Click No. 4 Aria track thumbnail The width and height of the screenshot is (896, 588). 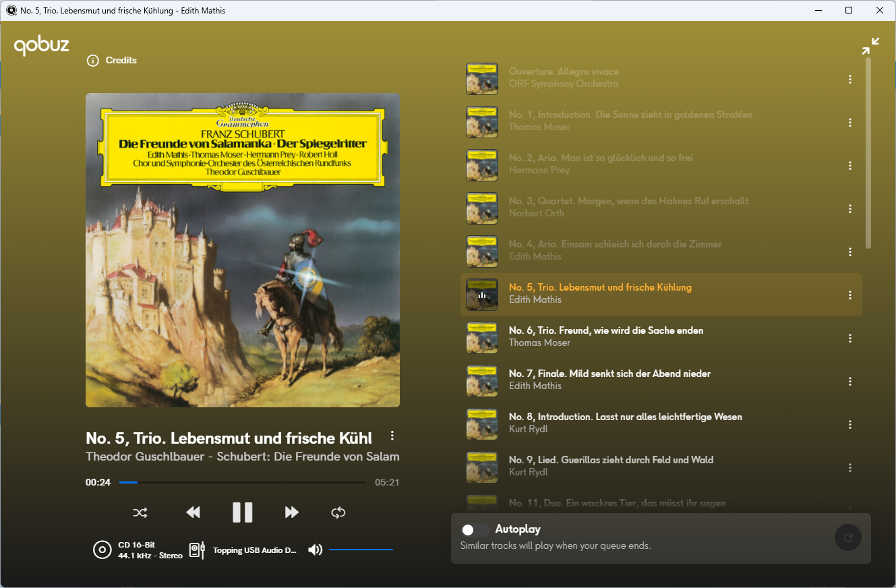coord(482,252)
